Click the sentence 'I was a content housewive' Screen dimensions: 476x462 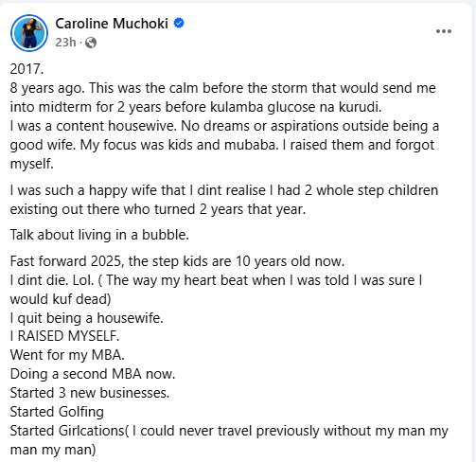93,126
